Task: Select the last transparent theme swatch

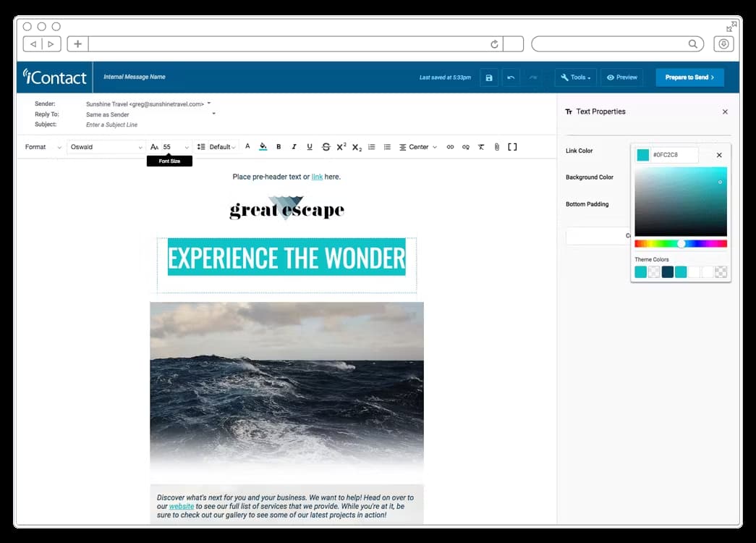Action: [721, 272]
